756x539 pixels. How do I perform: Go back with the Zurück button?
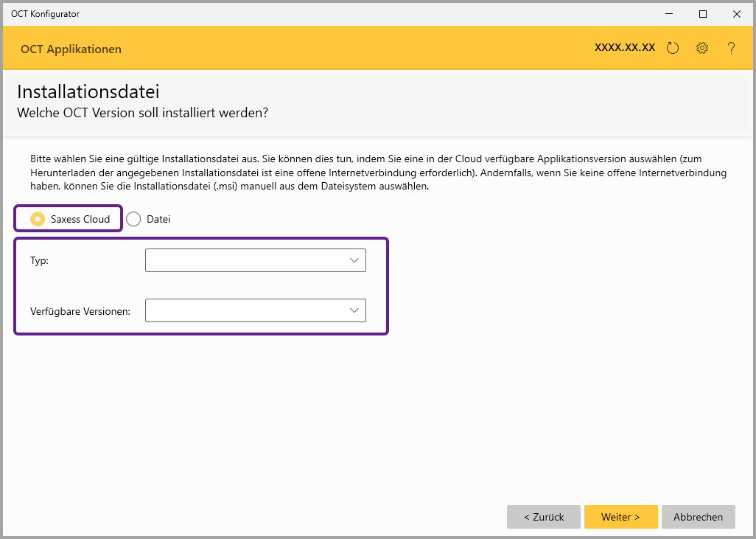click(x=544, y=517)
